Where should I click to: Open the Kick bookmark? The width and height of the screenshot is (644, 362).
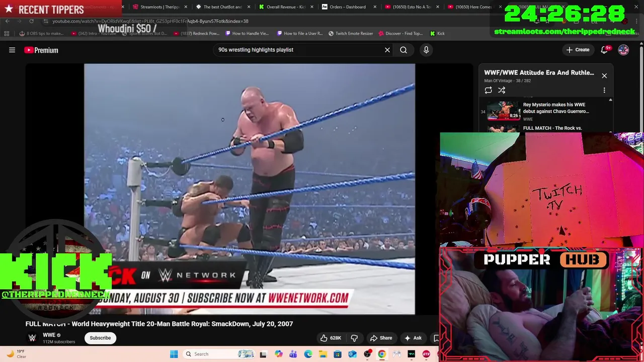coord(437,34)
